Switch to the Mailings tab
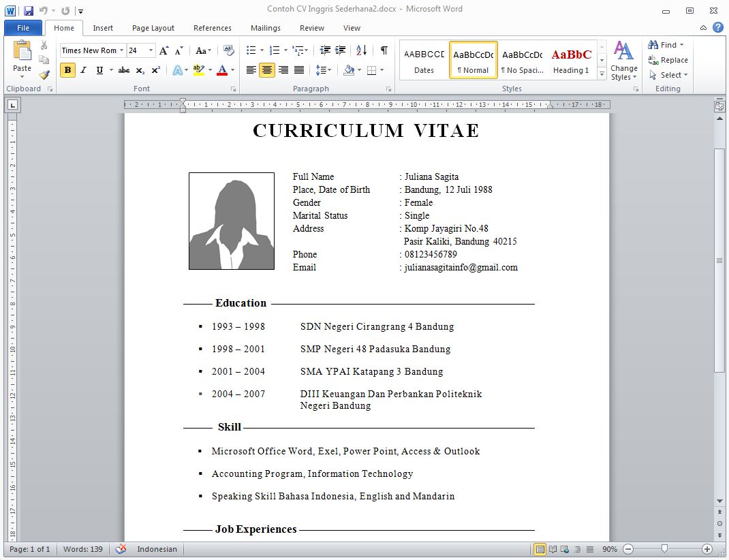Image resolution: width=729 pixels, height=560 pixels. tap(266, 28)
